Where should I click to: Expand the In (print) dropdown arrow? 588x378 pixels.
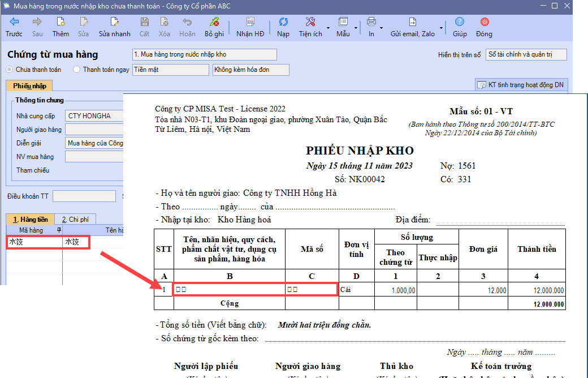(381, 27)
